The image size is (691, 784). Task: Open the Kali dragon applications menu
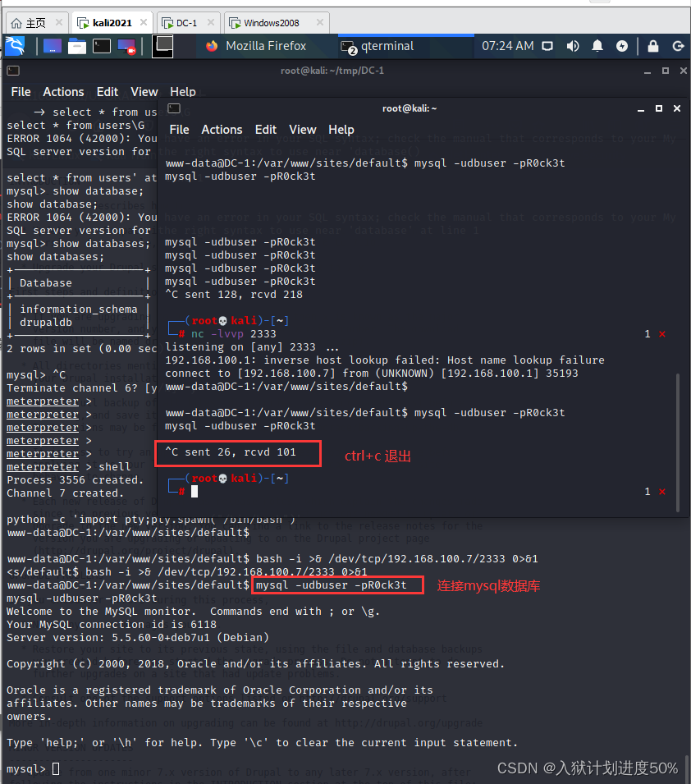click(15, 46)
